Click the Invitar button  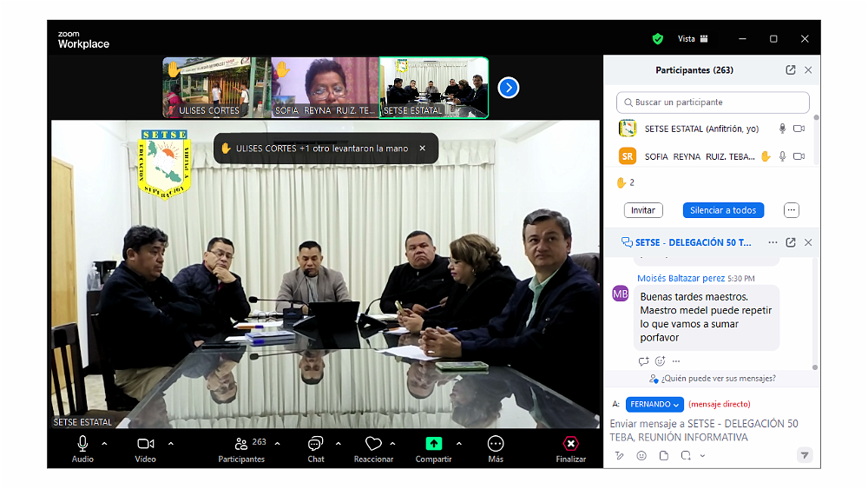tap(643, 210)
